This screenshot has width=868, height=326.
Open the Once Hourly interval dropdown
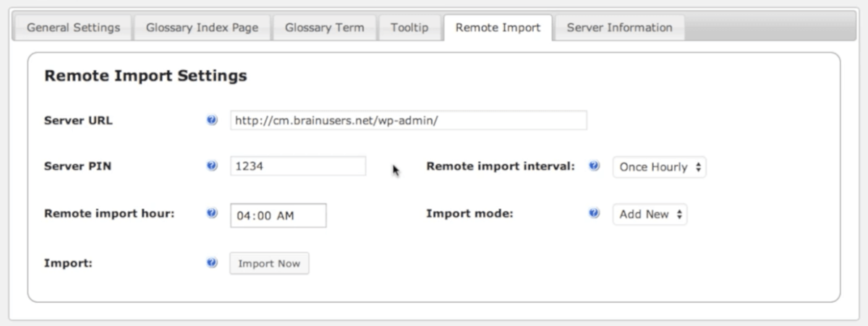pyautogui.click(x=659, y=167)
